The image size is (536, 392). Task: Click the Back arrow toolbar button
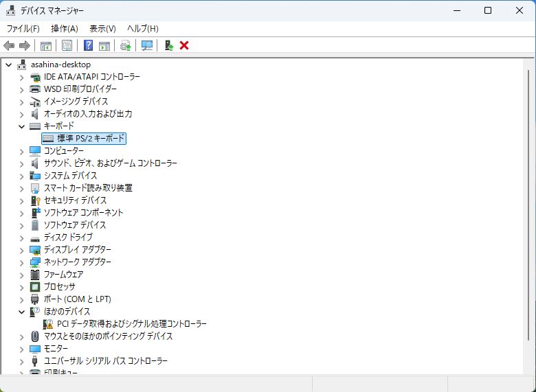click(9, 45)
